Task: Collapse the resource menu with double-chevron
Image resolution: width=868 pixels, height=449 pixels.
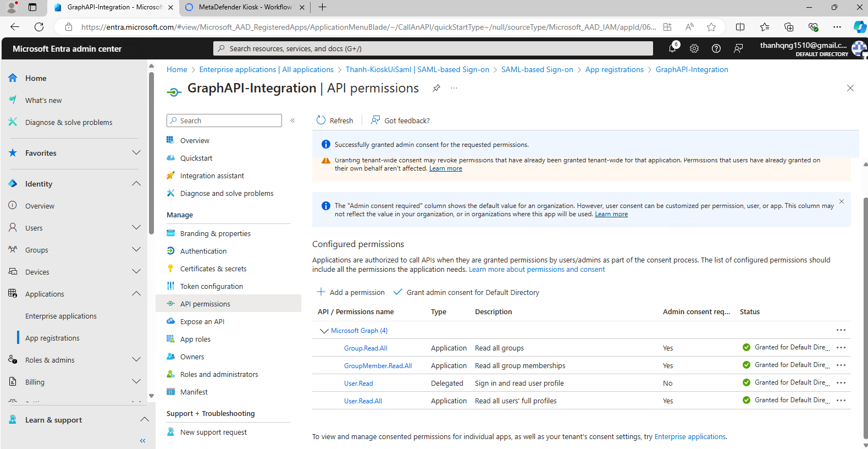Action: 292,121
